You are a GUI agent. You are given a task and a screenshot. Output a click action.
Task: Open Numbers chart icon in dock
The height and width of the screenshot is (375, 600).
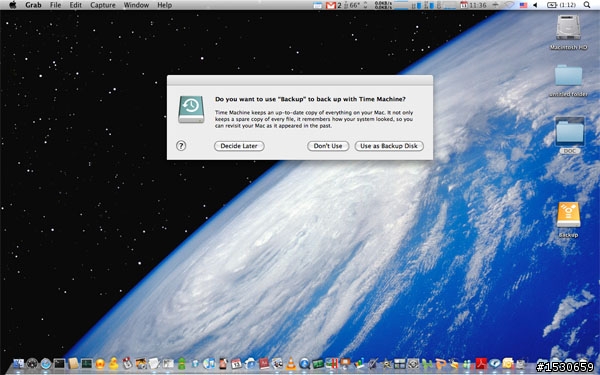point(359,364)
